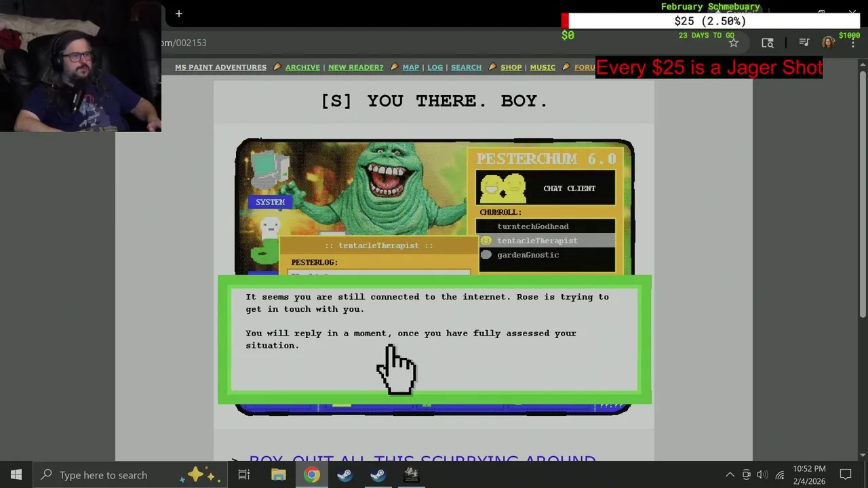Open Chrome's three-dot menu

point(853,43)
